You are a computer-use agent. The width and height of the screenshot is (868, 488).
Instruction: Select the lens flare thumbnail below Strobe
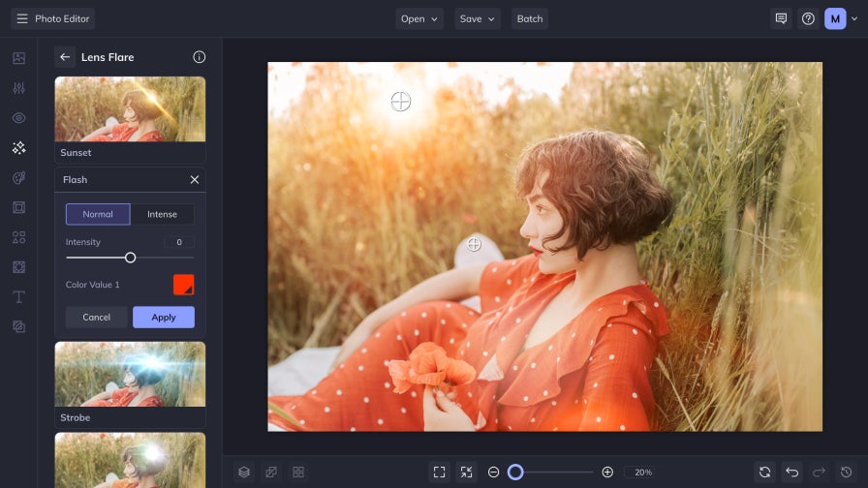point(130,460)
